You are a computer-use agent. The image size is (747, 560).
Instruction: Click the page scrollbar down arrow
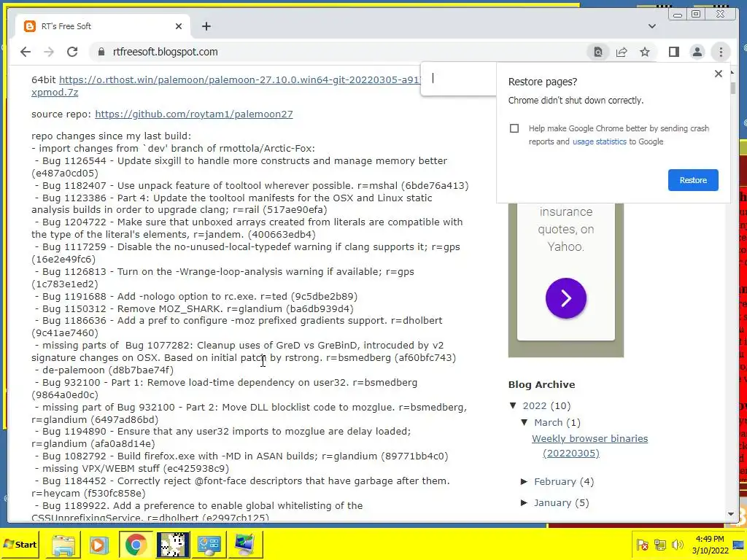pyautogui.click(x=731, y=514)
